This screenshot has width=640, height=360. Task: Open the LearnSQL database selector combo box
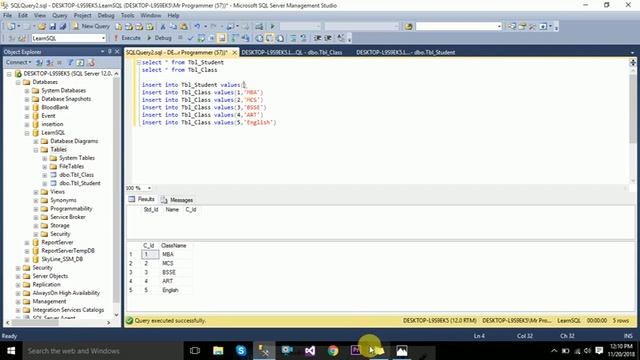(69, 38)
